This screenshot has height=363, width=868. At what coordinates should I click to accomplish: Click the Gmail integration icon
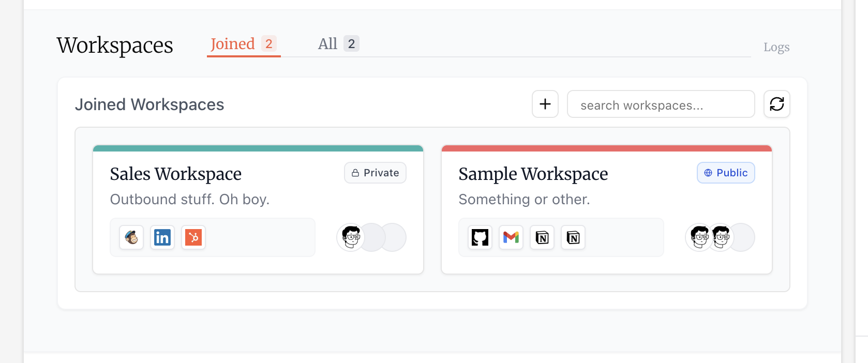click(x=511, y=238)
